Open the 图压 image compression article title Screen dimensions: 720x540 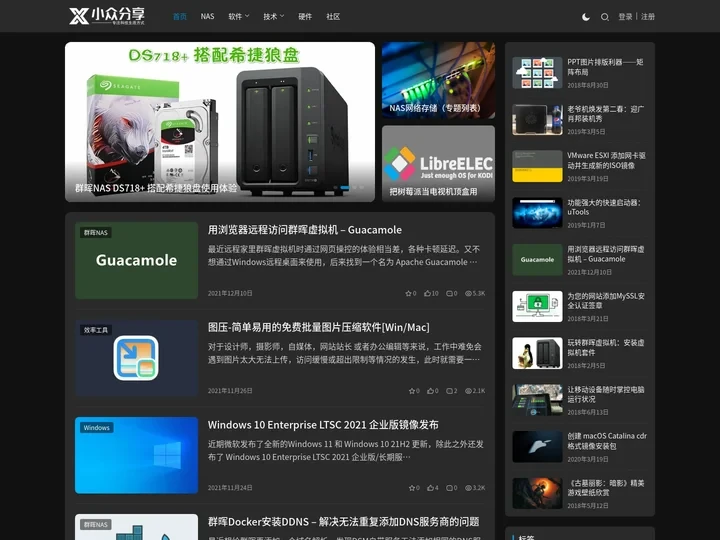(319, 327)
